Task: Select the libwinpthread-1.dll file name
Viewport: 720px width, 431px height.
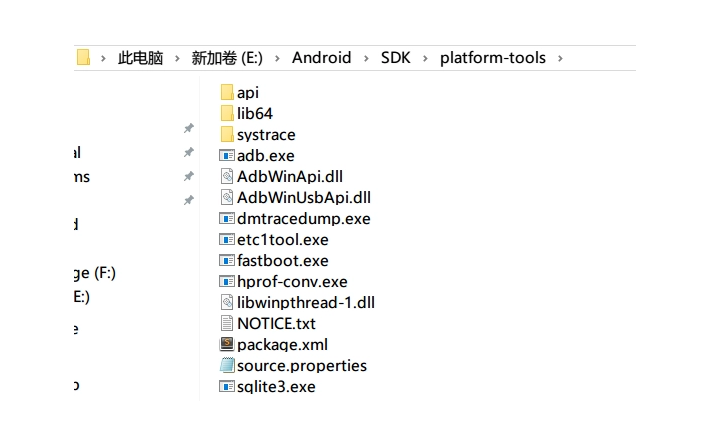Action: pos(306,303)
